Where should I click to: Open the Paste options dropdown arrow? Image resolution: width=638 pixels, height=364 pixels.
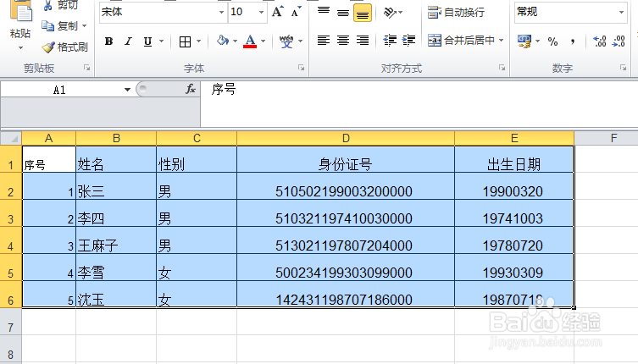[20, 48]
